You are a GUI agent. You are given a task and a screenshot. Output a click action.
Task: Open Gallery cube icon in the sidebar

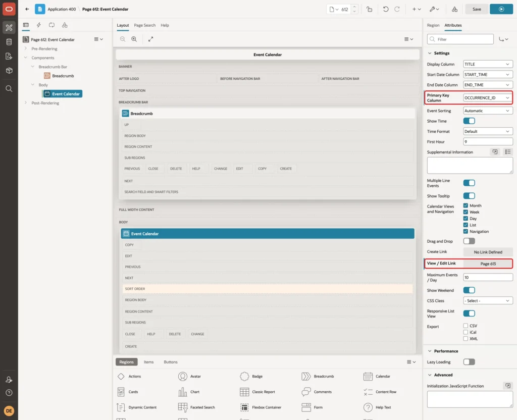click(x=9, y=71)
